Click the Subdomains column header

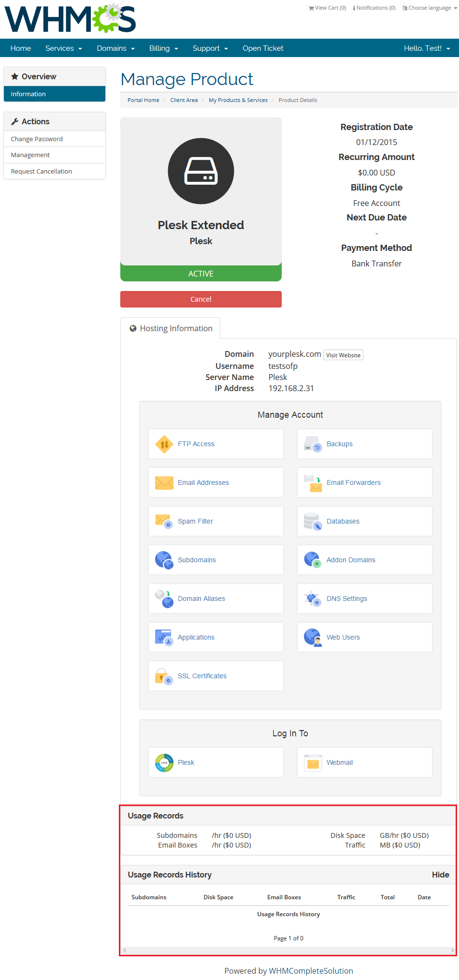tap(149, 897)
